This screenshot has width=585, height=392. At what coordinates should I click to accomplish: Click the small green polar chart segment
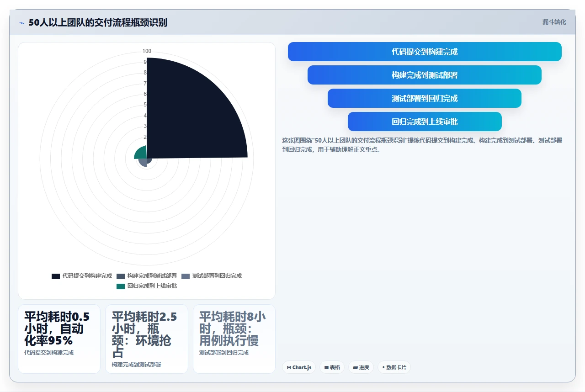tap(142, 154)
